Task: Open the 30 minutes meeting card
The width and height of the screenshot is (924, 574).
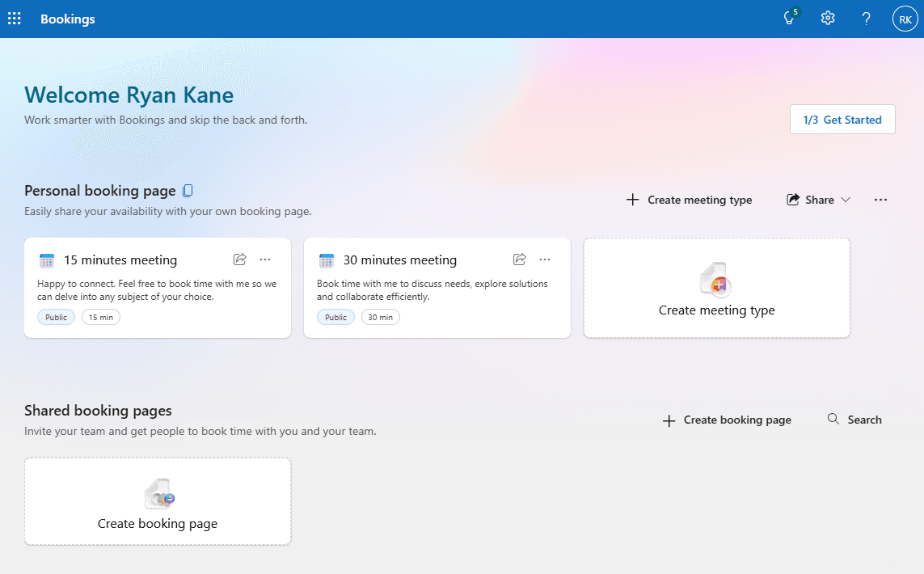Action: coord(437,288)
